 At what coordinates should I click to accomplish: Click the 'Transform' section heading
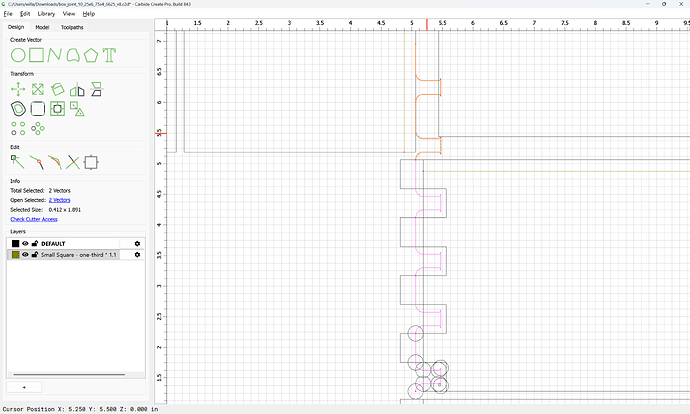[x=22, y=74]
